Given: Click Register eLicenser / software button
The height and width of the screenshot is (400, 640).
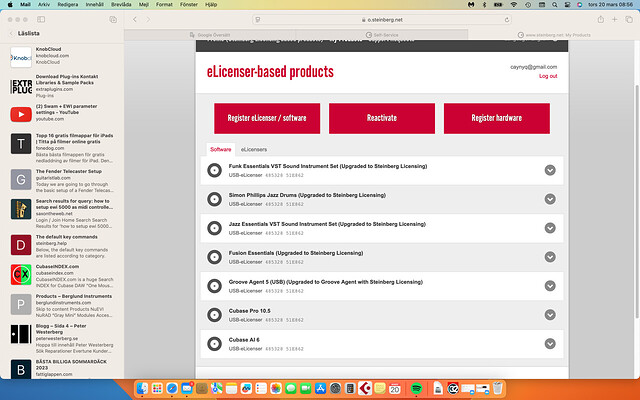Looking at the screenshot, I should (x=267, y=118).
